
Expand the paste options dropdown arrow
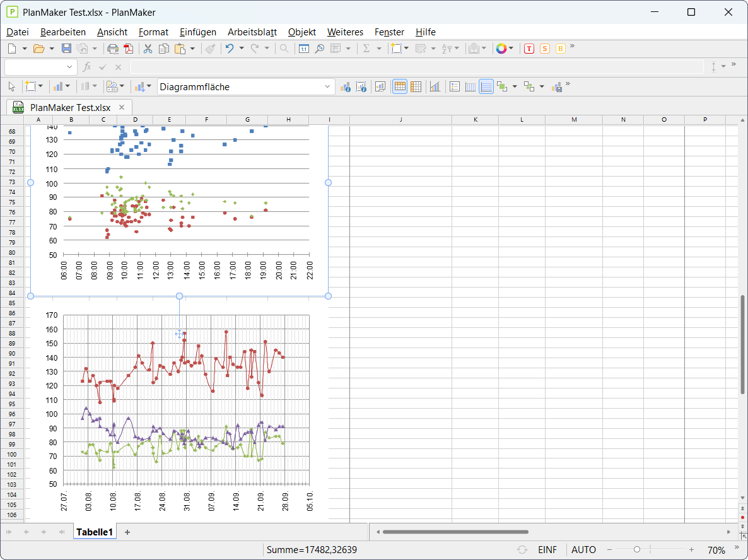(x=192, y=49)
